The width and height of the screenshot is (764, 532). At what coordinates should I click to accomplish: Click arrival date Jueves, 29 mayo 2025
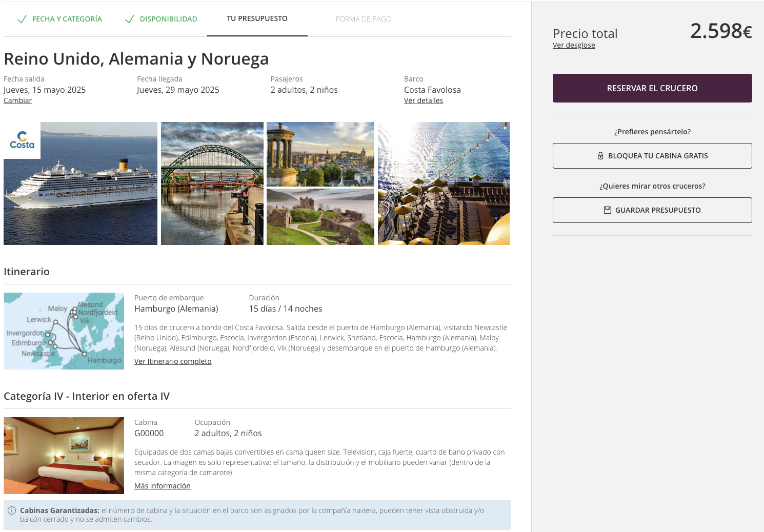pyautogui.click(x=178, y=90)
